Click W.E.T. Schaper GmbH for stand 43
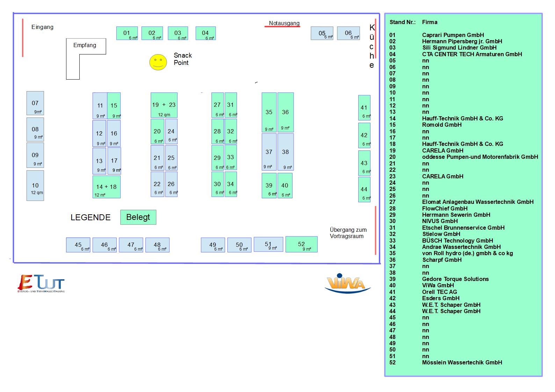 tap(451, 305)
